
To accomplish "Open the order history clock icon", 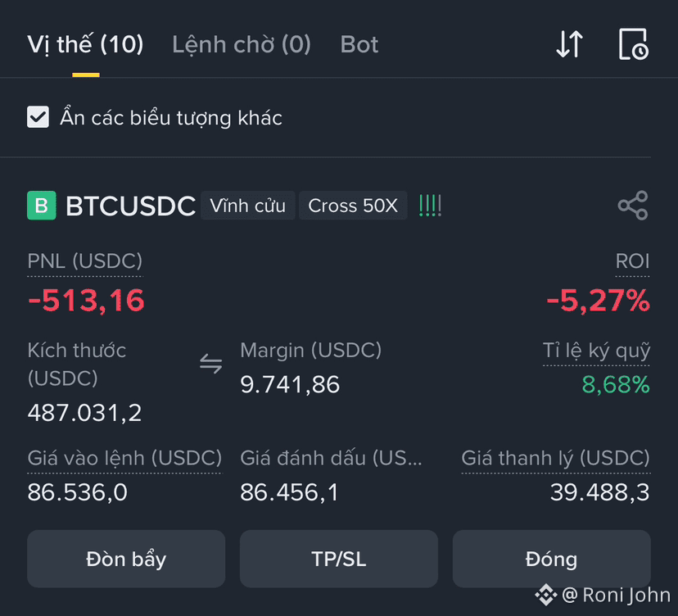I will pyautogui.click(x=634, y=44).
